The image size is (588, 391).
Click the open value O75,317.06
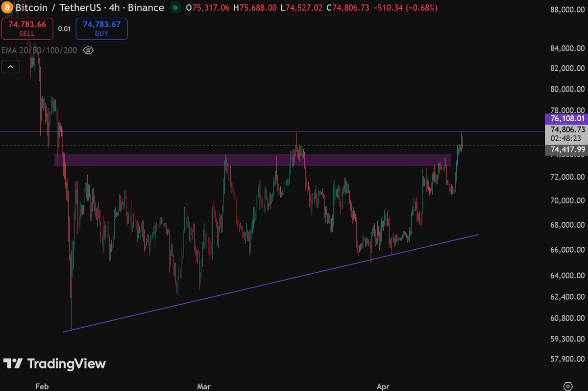pos(207,8)
